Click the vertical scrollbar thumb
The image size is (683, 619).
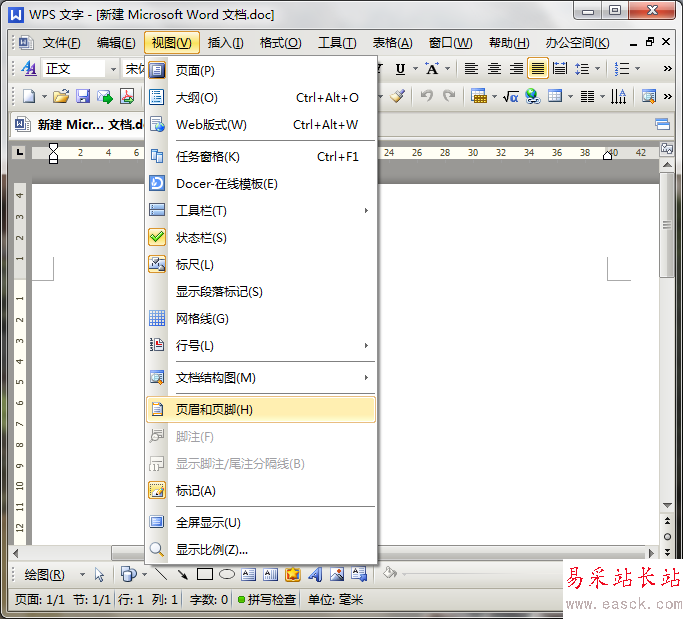click(666, 224)
